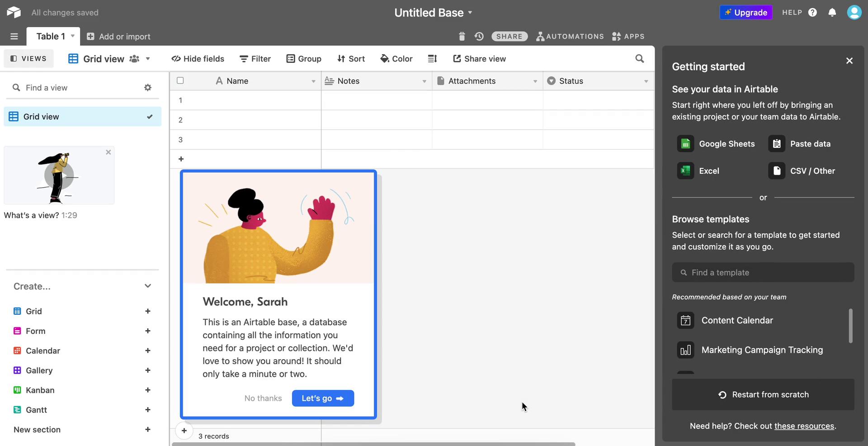The width and height of the screenshot is (868, 446).
Task: Toggle the VIEWS sidebar
Action: coord(28,58)
